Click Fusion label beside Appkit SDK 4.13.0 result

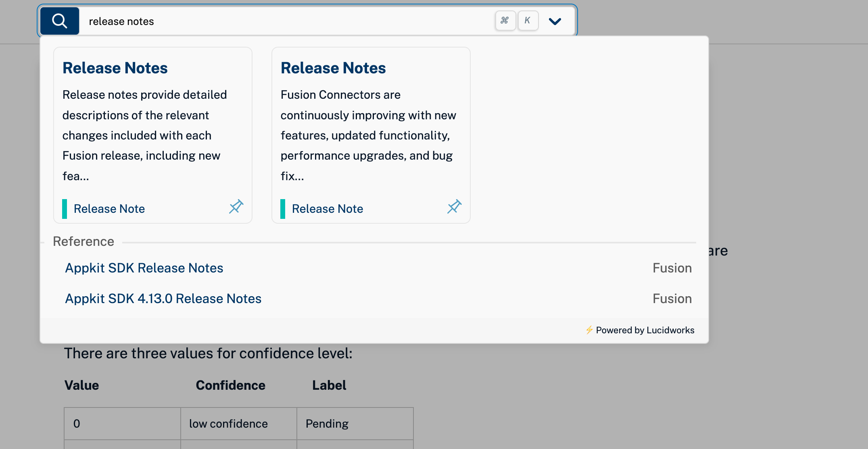click(x=672, y=299)
